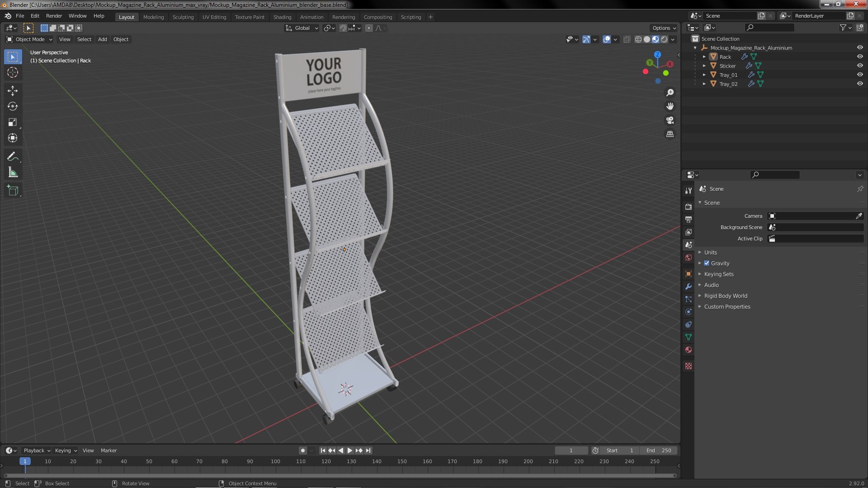Image resolution: width=868 pixels, height=488 pixels.
Task: Click the current frame number field
Action: tap(571, 450)
